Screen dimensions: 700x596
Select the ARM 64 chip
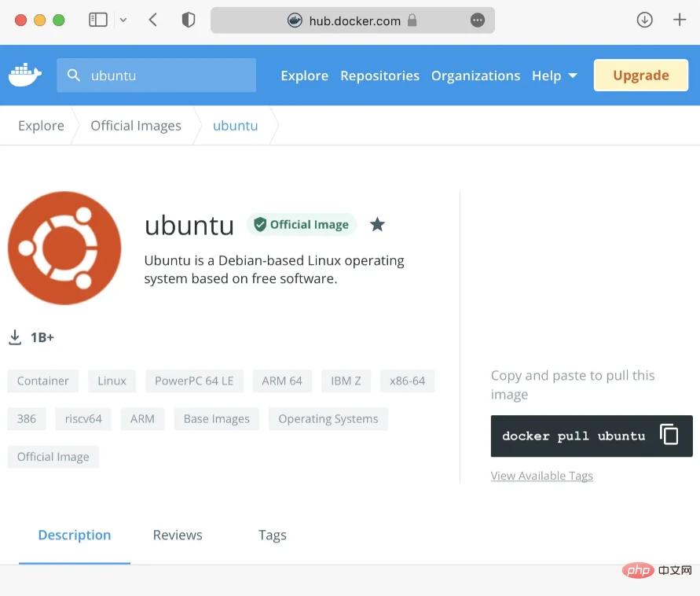click(x=282, y=381)
